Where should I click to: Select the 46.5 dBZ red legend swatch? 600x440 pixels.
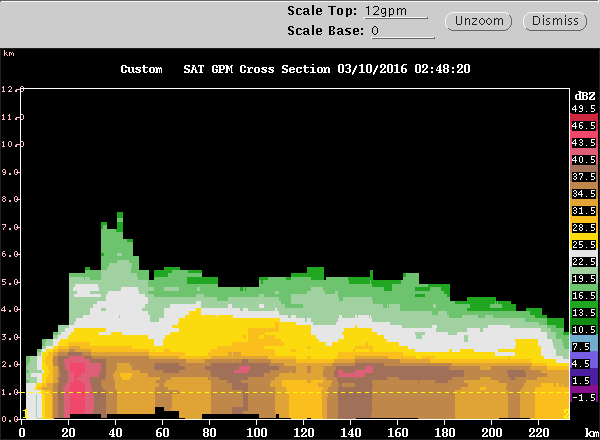tap(583, 123)
